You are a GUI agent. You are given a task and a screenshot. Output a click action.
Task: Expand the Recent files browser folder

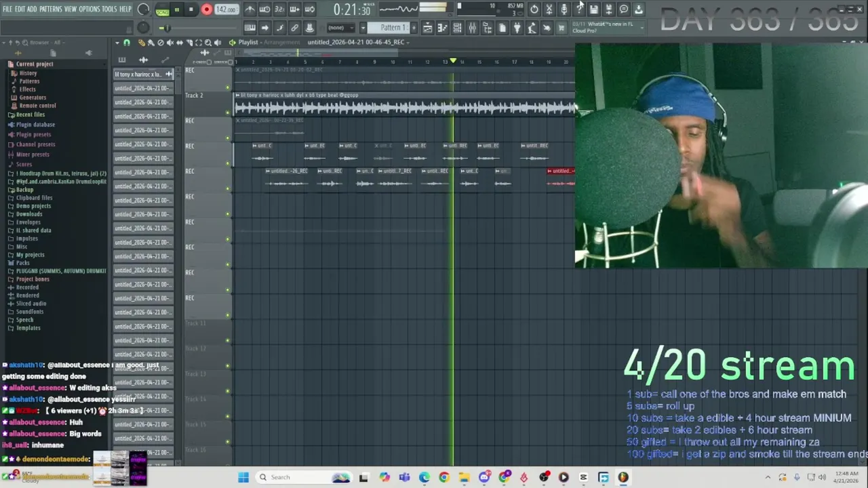30,115
